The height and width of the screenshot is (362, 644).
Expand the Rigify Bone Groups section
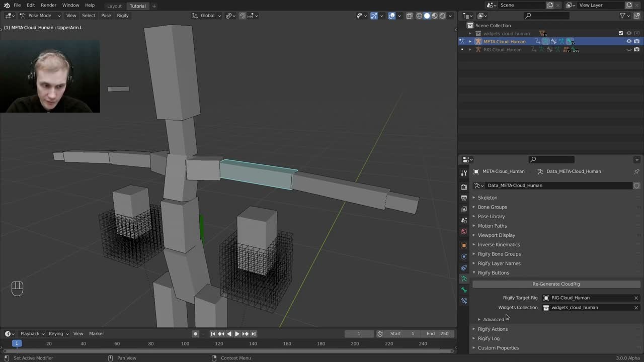[499, 254]
